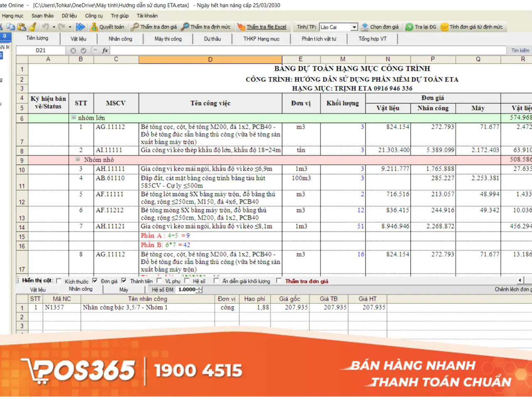The image size is (532, 397).
Task: Adjust Hệ số ĐM stepper arrows
Action: coord(199,289)
